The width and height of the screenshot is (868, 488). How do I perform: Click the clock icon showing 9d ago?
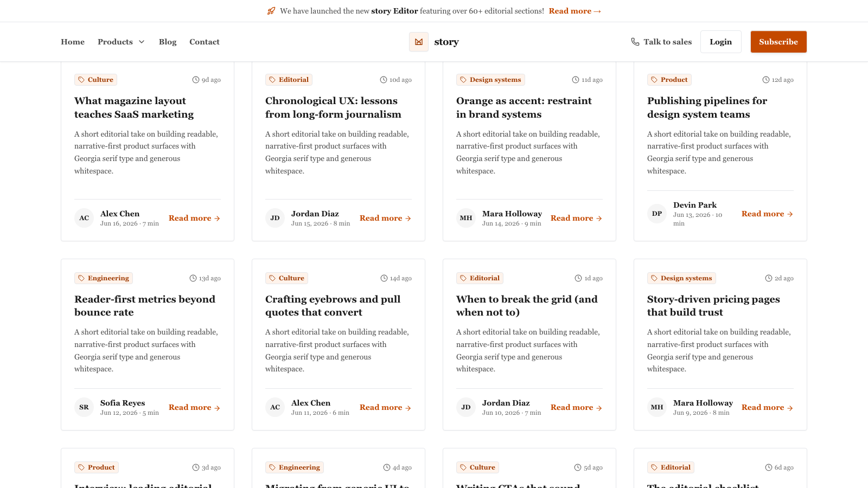point(196,80)
